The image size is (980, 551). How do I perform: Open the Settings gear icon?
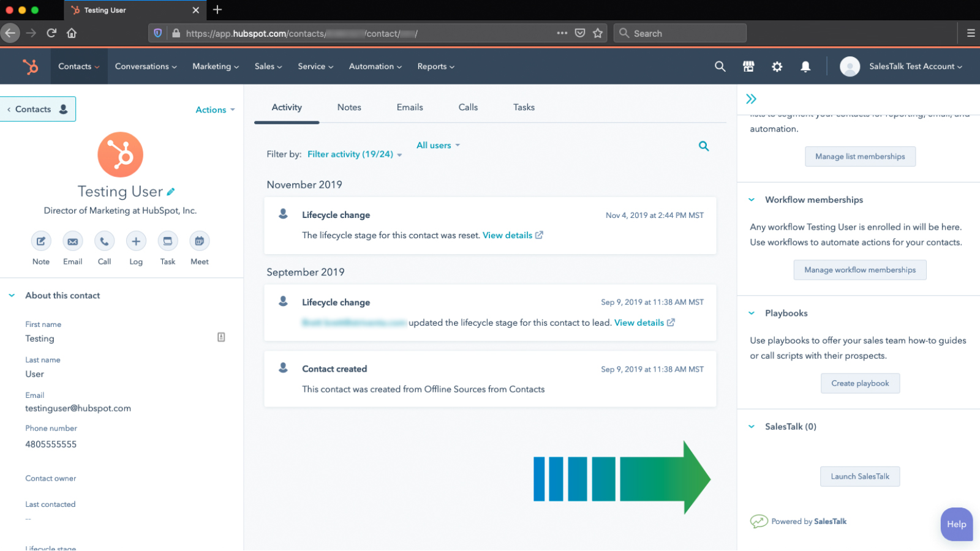coord(777,66)
